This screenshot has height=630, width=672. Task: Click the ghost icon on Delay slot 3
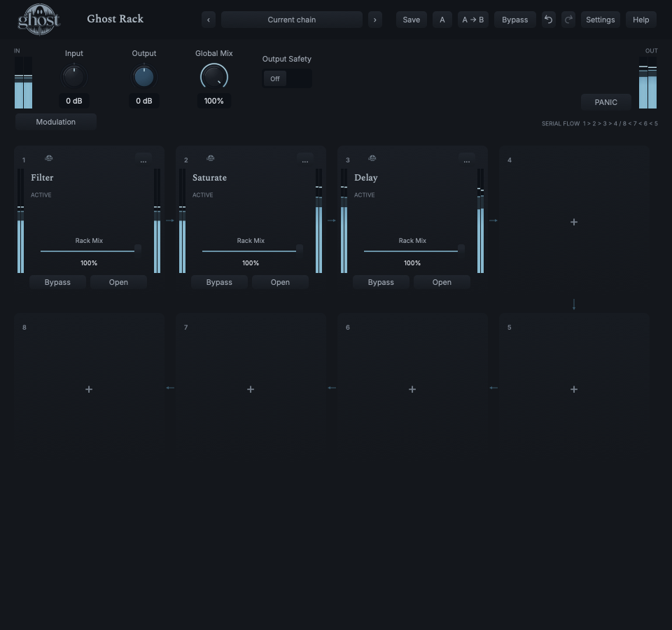(x=372, y=158)
